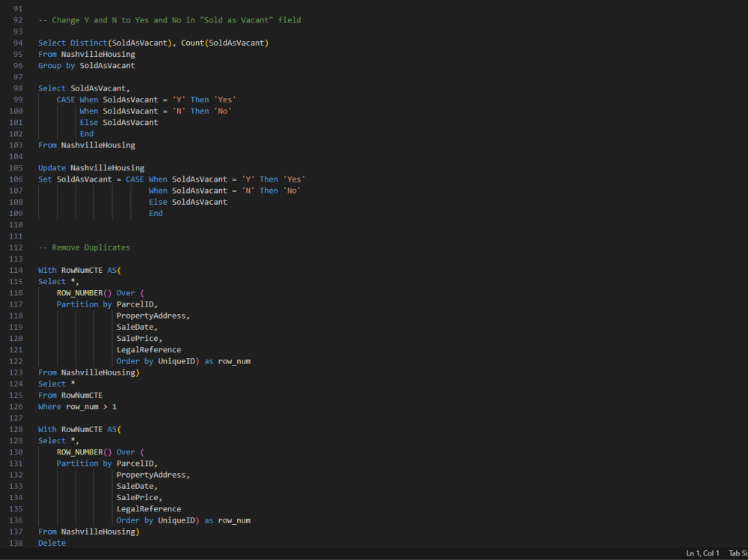
Task: Click line number 92 in the gutter
Action: tap(18, 20)
